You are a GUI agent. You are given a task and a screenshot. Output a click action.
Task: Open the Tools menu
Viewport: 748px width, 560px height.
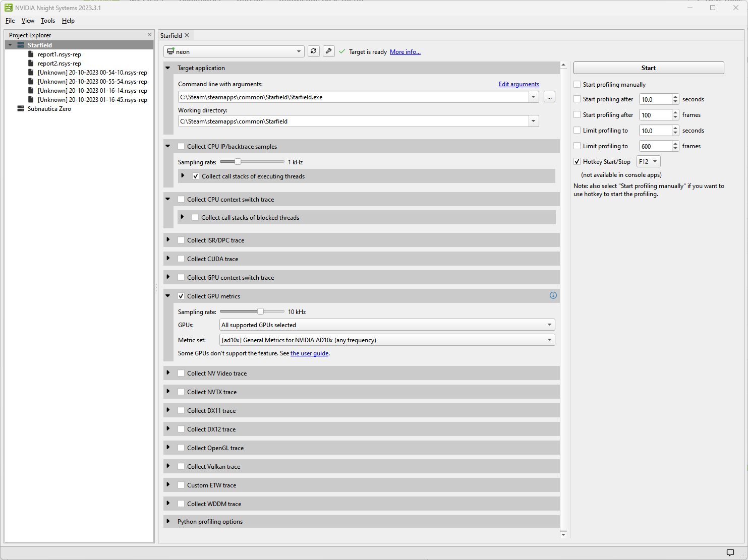click(x=47, y=21)
